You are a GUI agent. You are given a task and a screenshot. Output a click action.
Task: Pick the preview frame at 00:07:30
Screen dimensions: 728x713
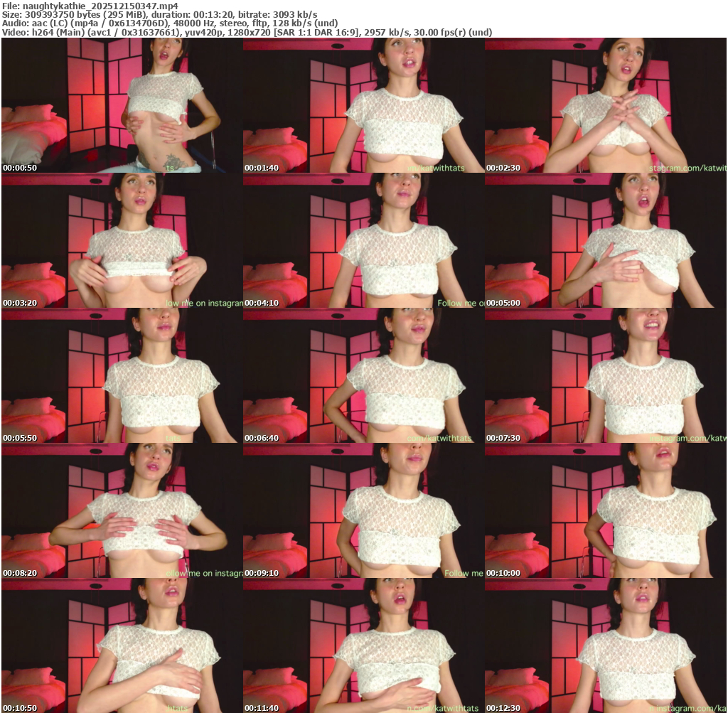[606, 375]
